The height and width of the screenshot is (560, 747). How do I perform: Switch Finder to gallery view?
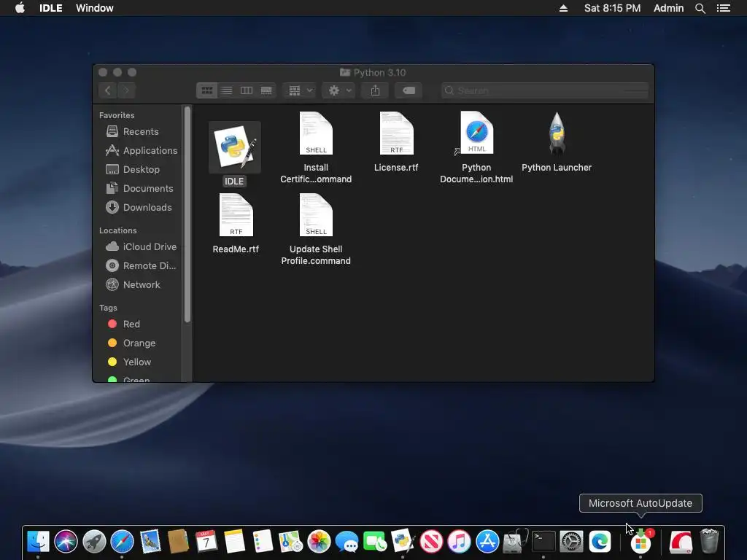[x=266, y=90]
